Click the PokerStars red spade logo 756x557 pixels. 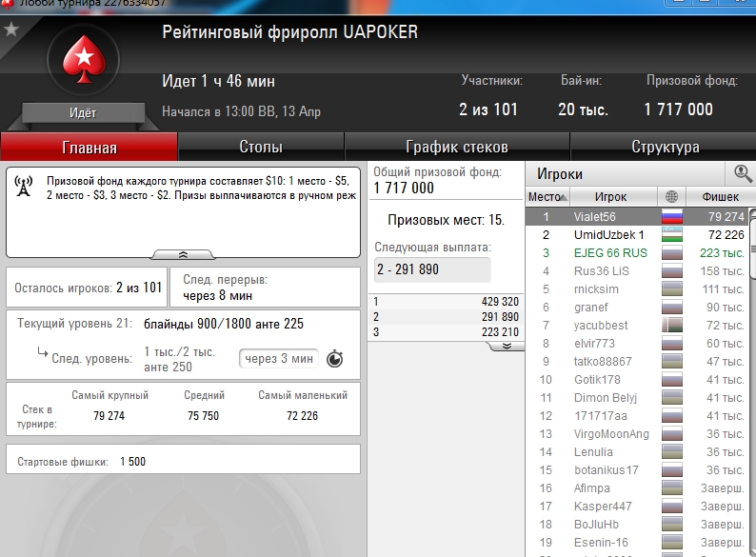tap(84, 60)
